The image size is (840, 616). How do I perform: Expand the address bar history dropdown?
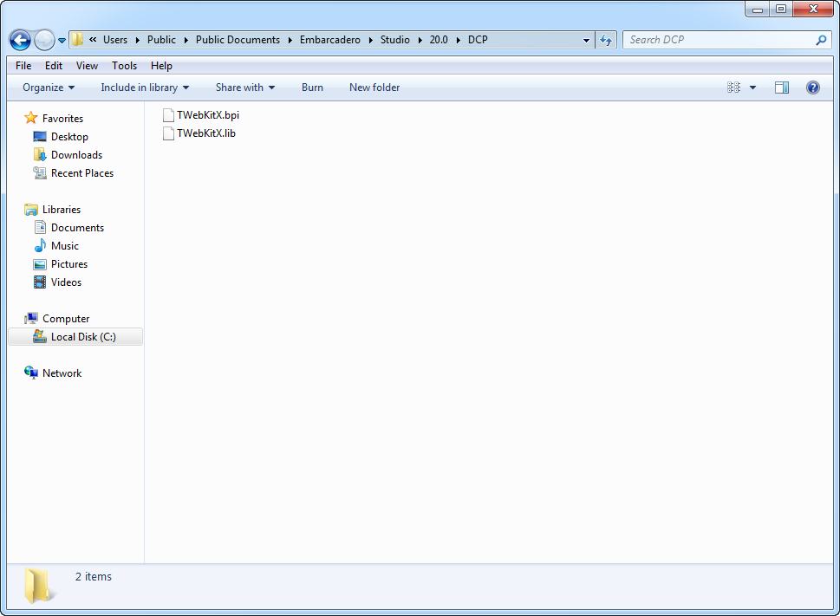(586, 40)
